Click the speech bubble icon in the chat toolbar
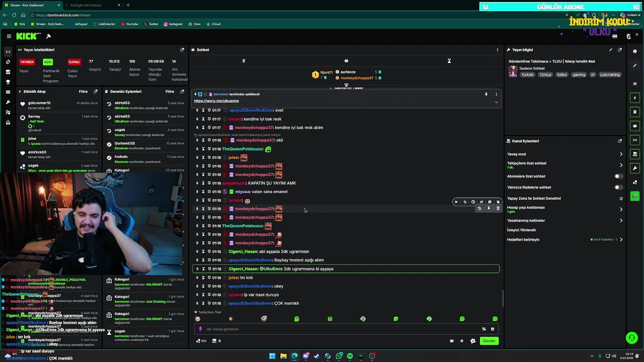 pyautogui.click(x=346, y=61)
